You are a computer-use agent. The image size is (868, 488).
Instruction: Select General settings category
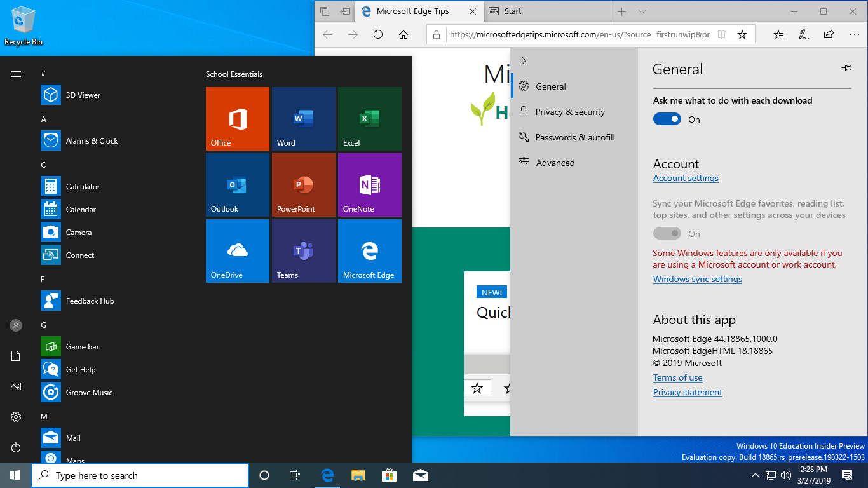(x=573, y=86)
